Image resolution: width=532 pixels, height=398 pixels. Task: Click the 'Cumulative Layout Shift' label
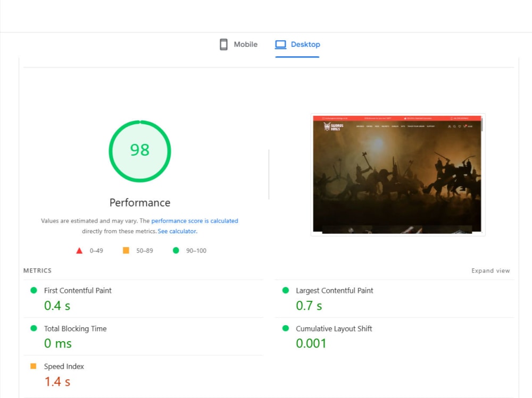pyautogui.click(x=334, y=328)
